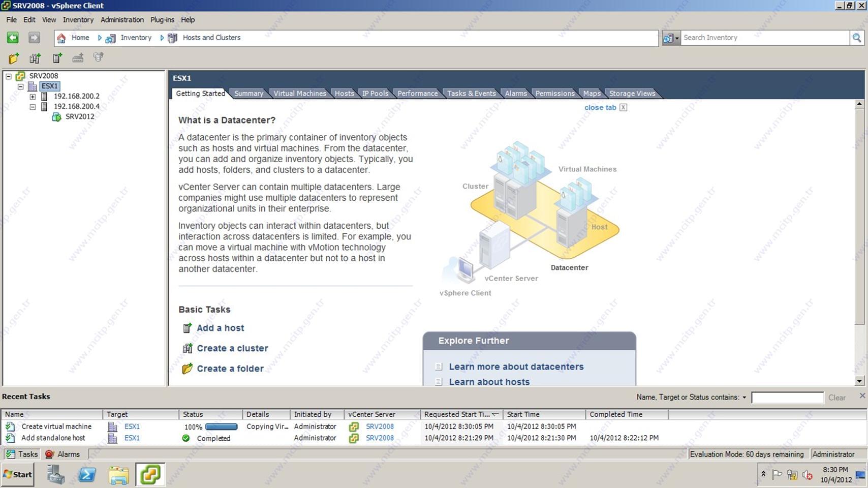Collapse the SRV2008 root node
This screenshot has height=488, width=868.
click(9, 76)
